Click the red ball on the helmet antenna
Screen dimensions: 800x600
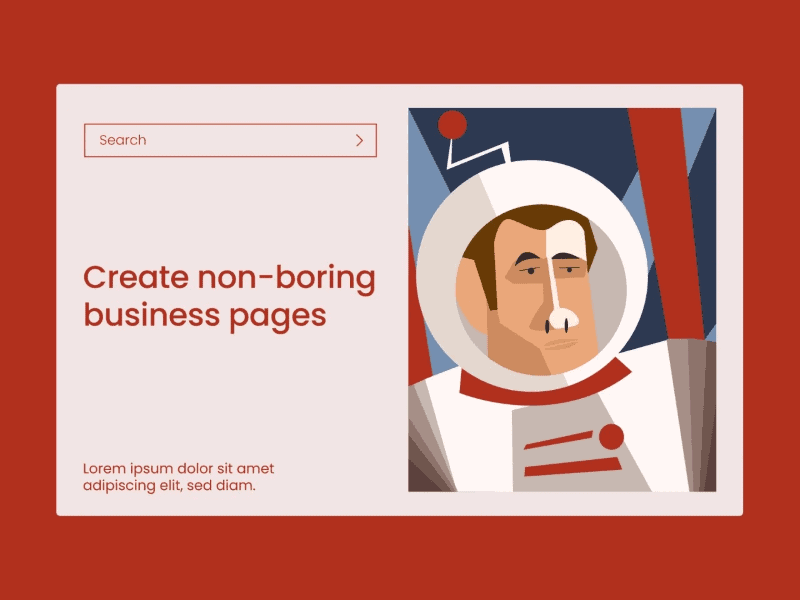pos(452,125)
